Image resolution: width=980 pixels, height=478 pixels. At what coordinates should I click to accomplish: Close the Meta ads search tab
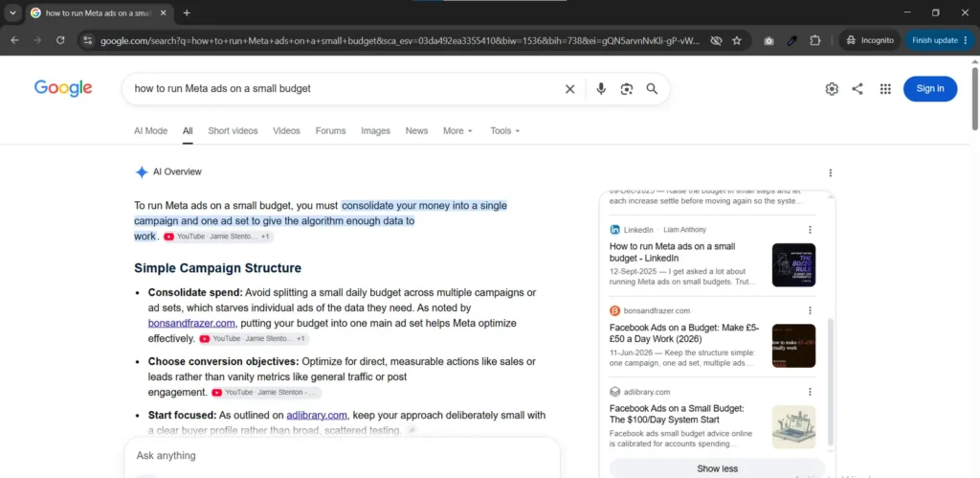tap(163, 12)
